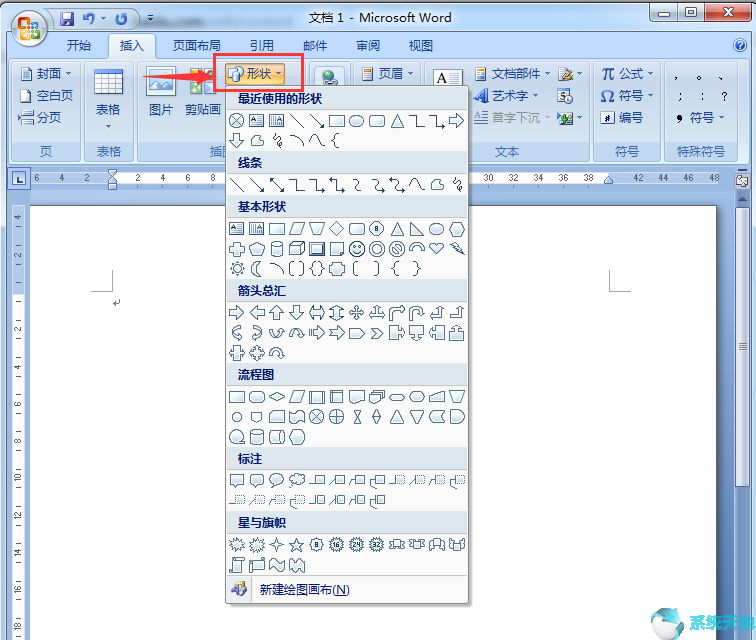Select the heart shape in basic shapes

(436, 248)
